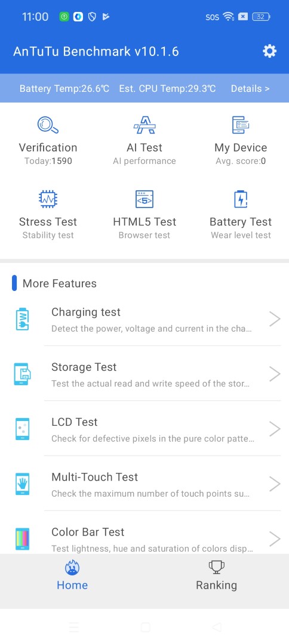Open temperature Details link

tap(250, 89)
